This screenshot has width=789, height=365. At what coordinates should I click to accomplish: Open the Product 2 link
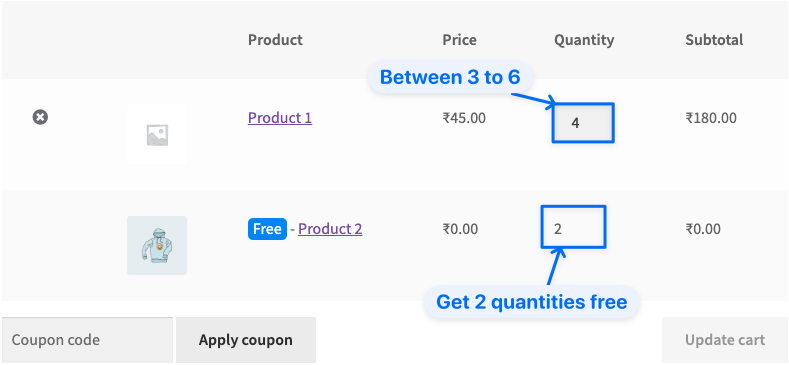coord(330,229)
